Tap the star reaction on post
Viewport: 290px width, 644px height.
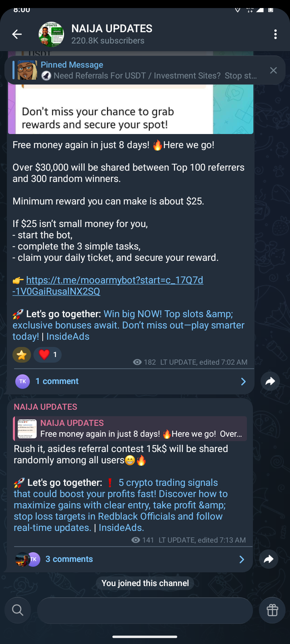coord(22,355)
